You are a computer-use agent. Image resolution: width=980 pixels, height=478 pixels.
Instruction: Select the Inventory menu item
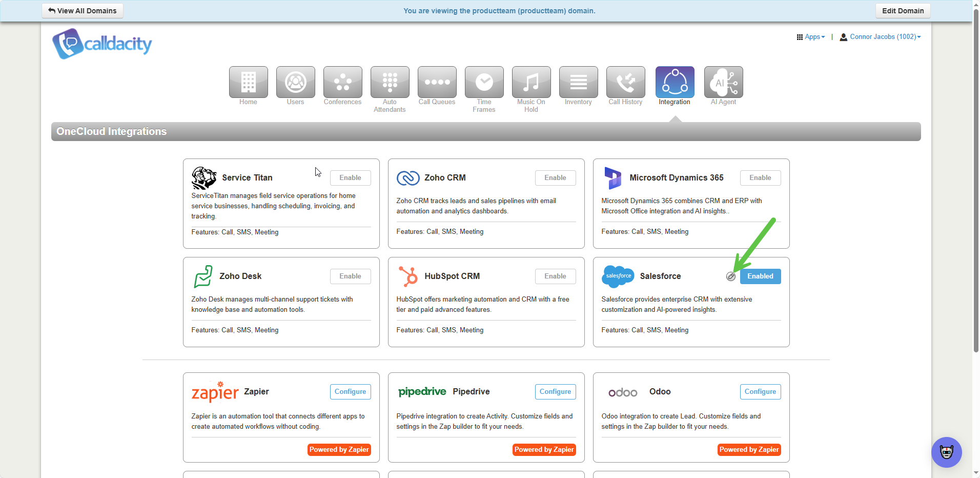pos(578,82)
